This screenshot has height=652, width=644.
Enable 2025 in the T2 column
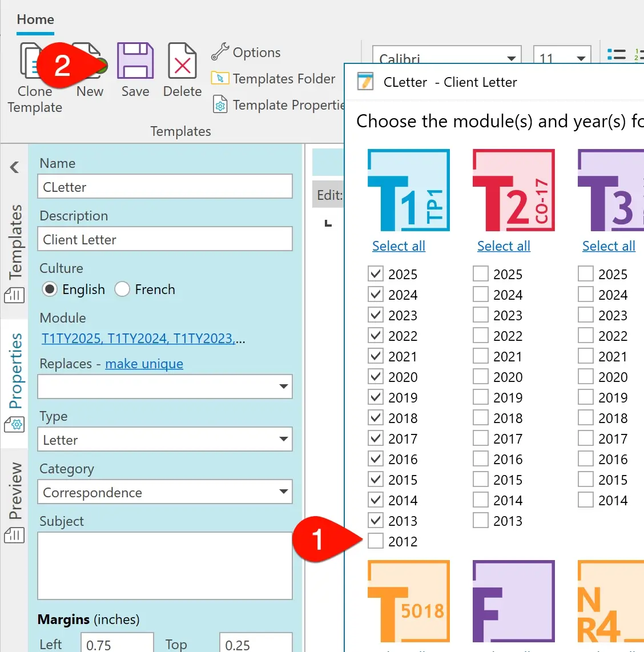pos(480,273)
